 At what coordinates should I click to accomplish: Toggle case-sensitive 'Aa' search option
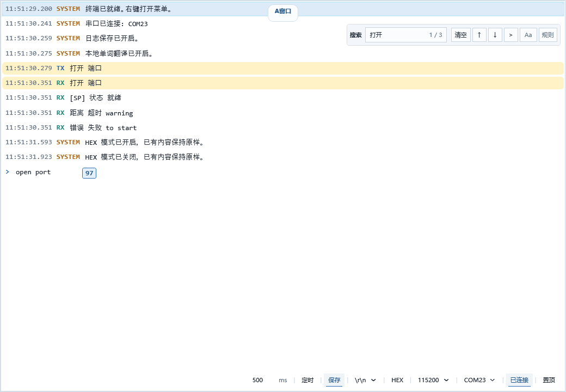tap(528, 35)
